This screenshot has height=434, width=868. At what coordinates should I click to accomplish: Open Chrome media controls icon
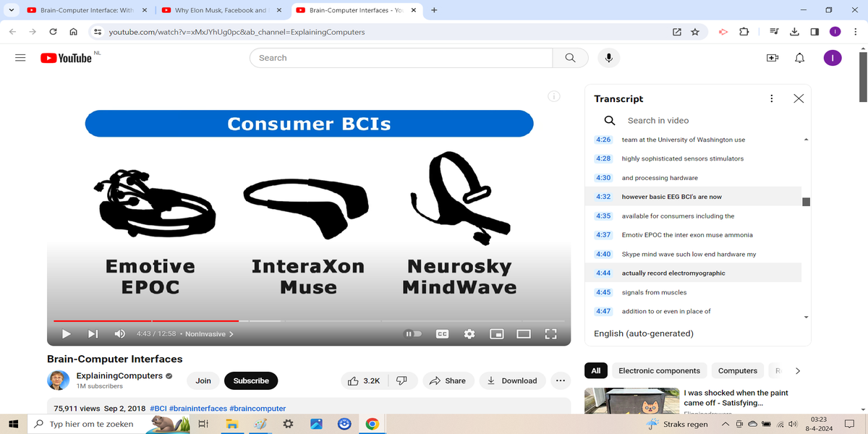click(x=774, y=32)
